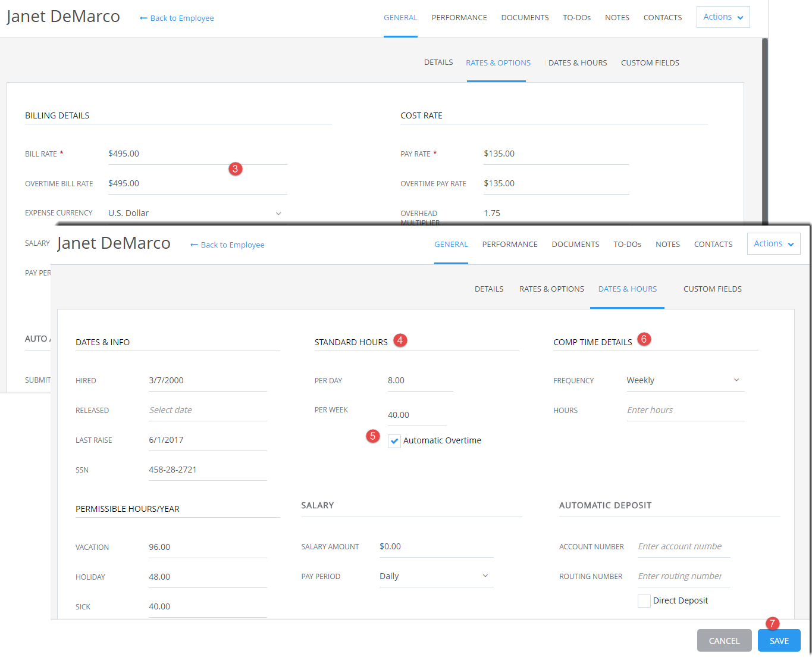Click the Released Select date field
Screen dimensions: 812x660
pos(208,410)
